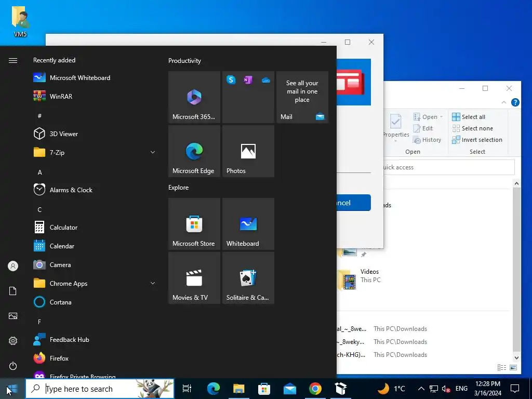
Task: Jump to the letter A section header
Action: point(39,172)
